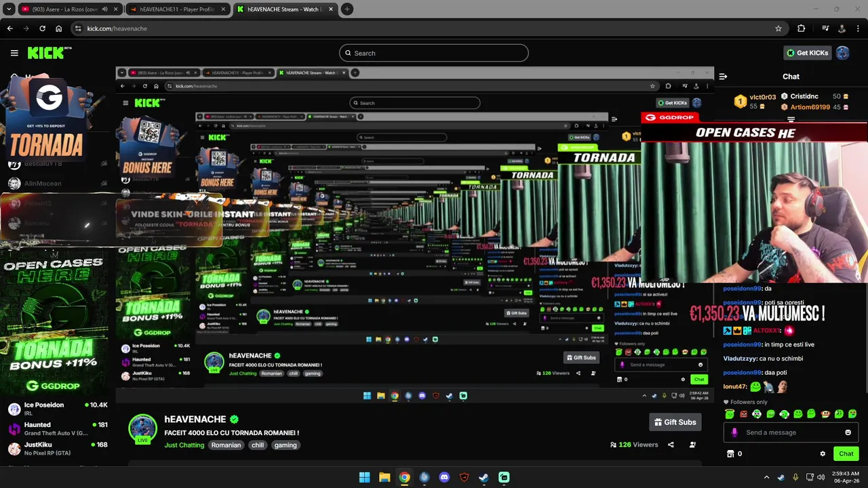Click poseidonn99 username in "daa poti" message
The width and height of the screenshot is (868, 488).
click(742, 373)
